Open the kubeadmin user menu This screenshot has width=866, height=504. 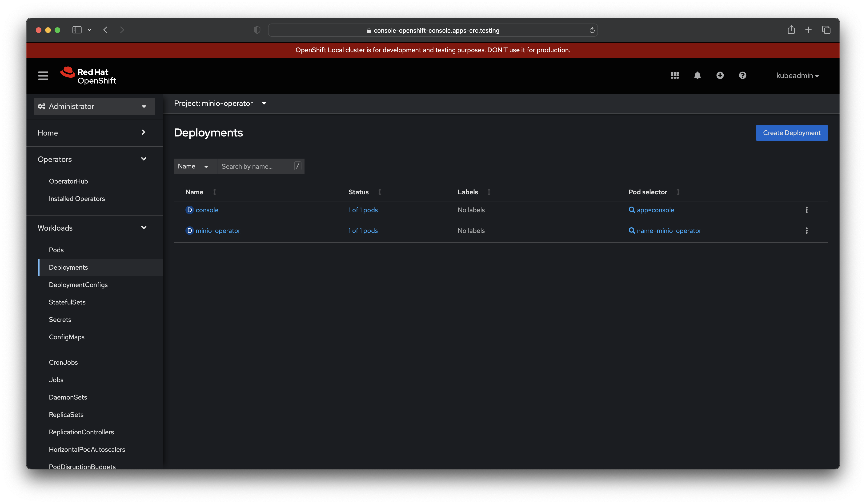pos(798,76)
